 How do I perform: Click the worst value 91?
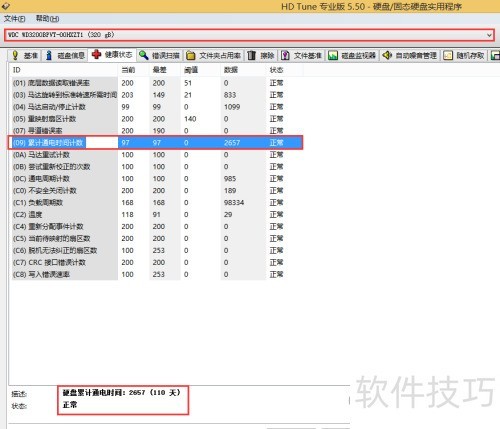coord(157,215)
